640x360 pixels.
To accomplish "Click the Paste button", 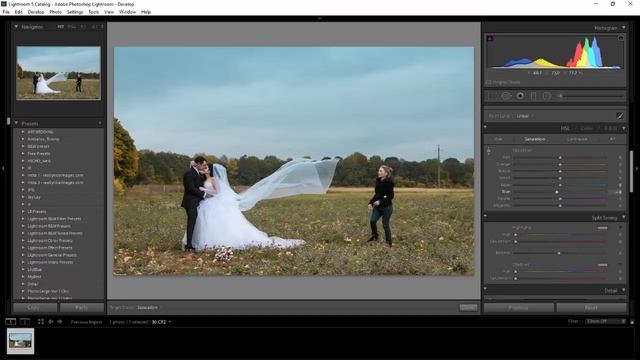I will click(82, 307).
